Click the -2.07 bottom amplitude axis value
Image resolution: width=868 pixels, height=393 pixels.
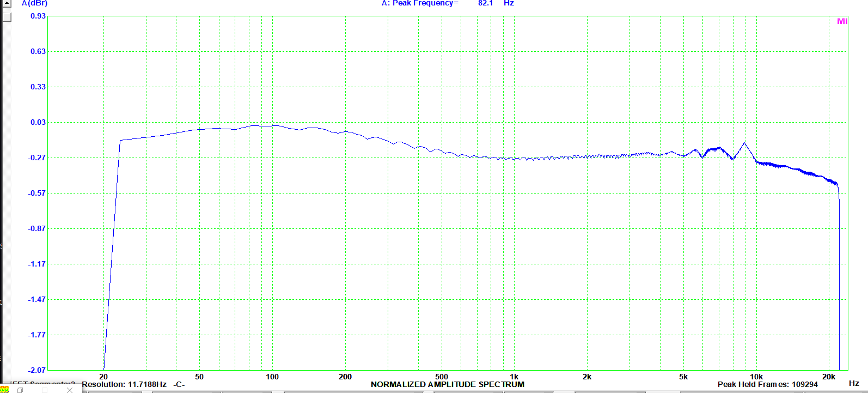[x=37, y=370]
